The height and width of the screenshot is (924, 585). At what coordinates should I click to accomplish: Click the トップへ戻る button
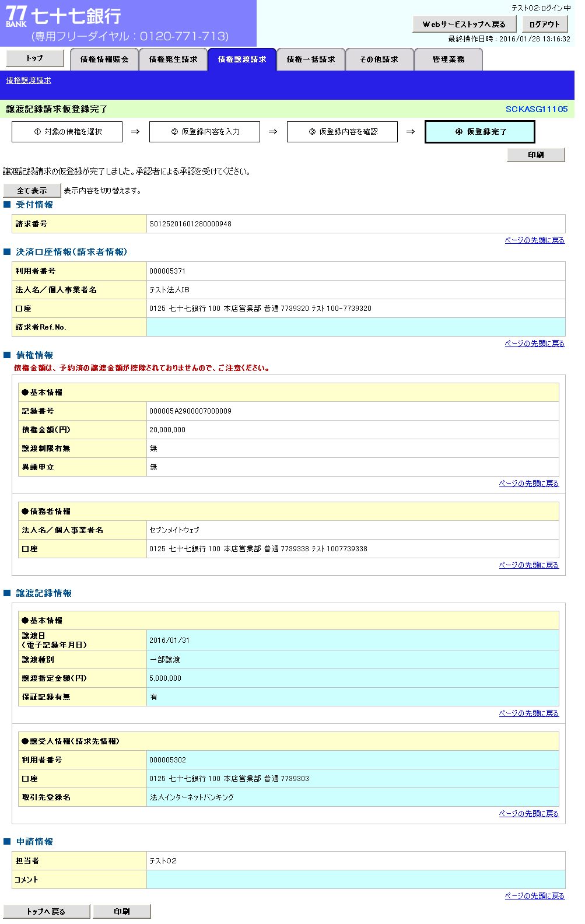tap(47, 911)
